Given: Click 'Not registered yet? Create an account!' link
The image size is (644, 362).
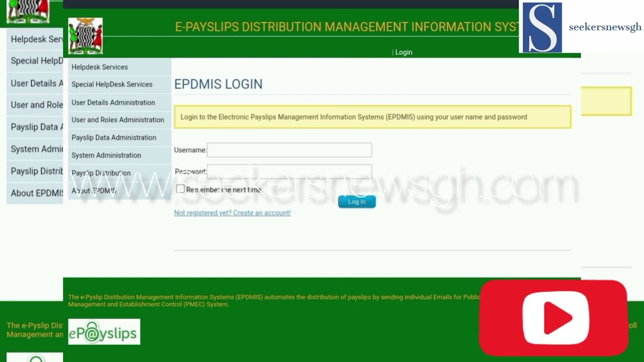Looking at the screenshot, I should (x=232, y=213).
